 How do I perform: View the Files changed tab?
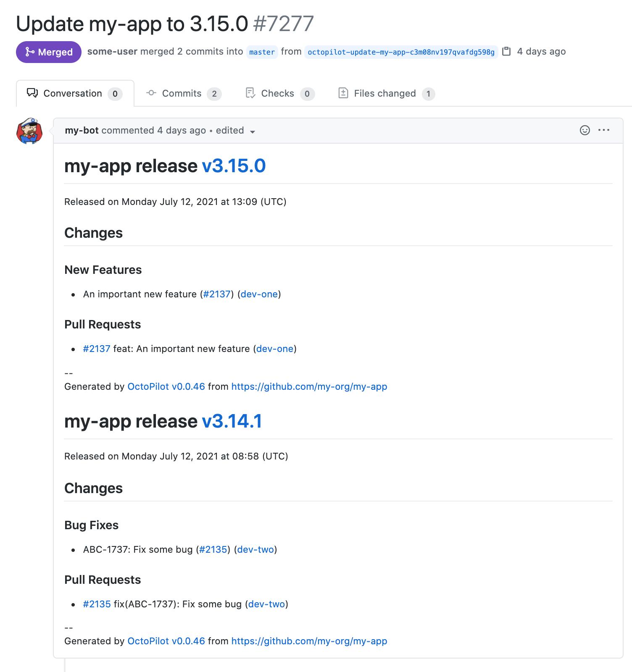click(x=386, y=93)
